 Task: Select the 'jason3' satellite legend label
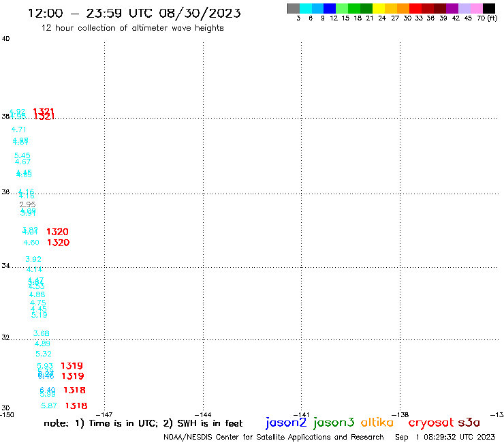(334, 423)
